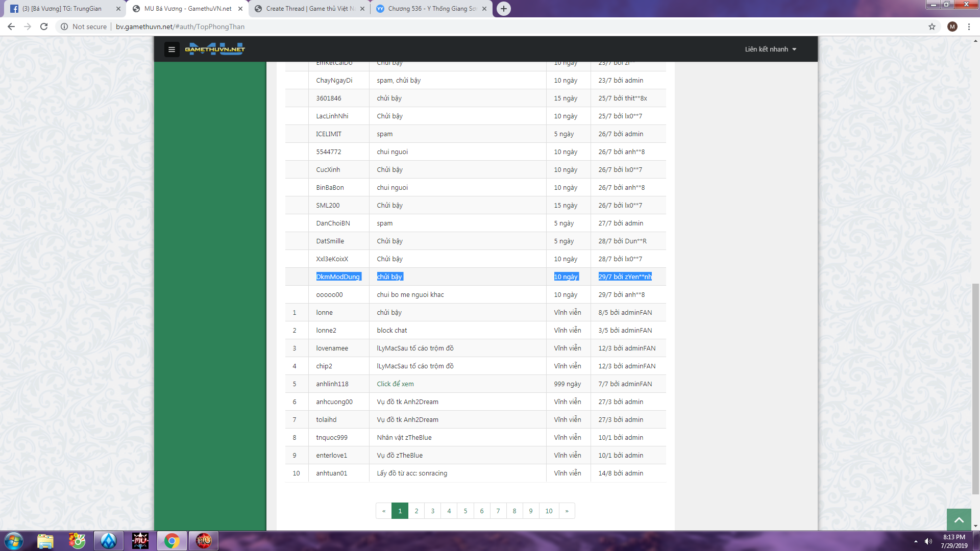Screen dimensions: 980x551
Task: Click the volume icon in system tray
Action: [928, 541]
